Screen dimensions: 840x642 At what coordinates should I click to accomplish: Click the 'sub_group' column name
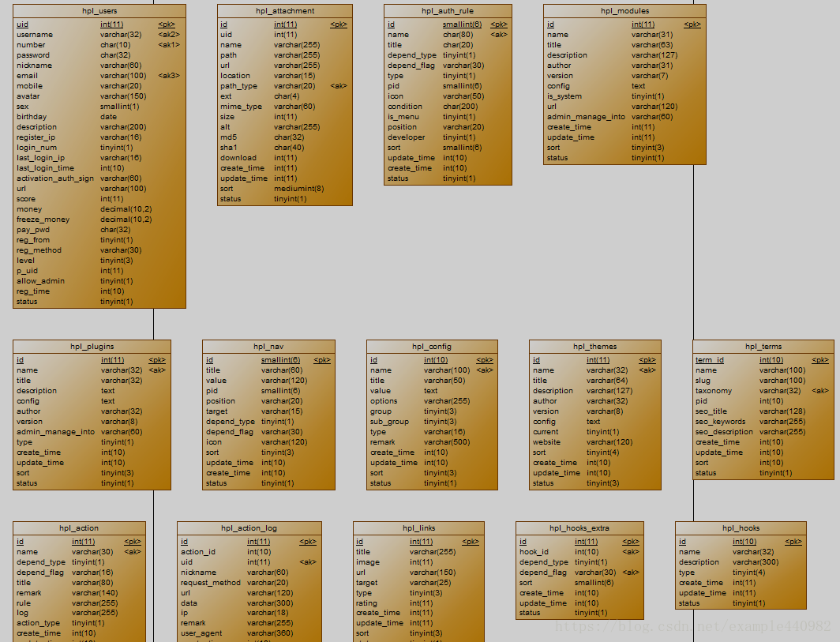(x=389, y=422)
